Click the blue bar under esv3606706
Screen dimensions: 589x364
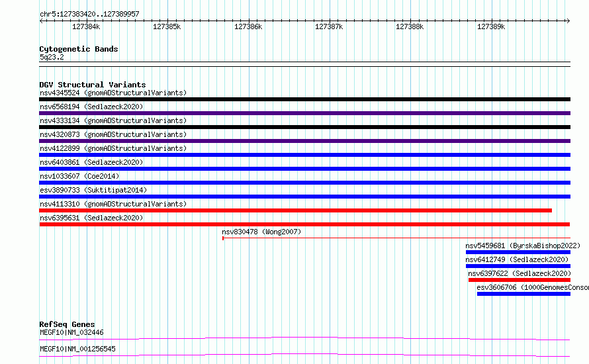(523, 294)
